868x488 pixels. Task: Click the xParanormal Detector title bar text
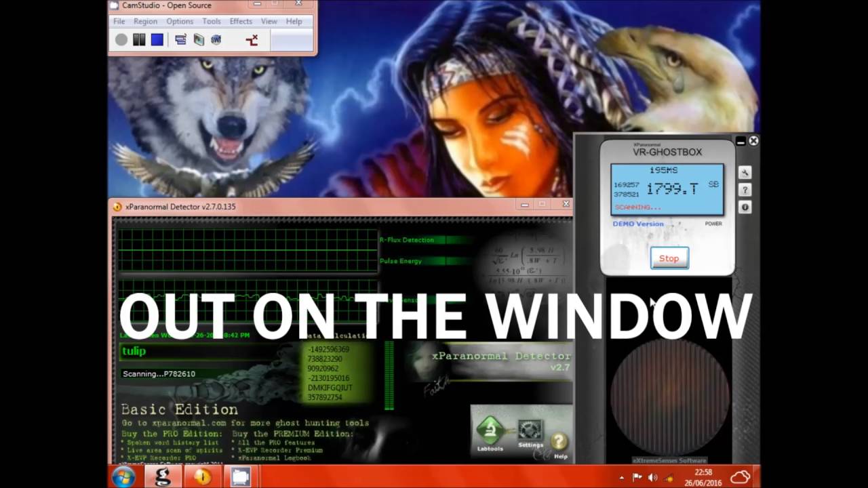[180, 207]
